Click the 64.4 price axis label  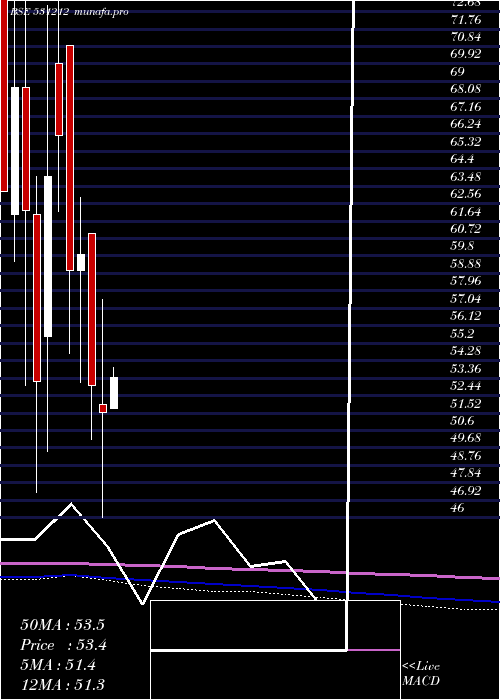click(x=462, y=159)
